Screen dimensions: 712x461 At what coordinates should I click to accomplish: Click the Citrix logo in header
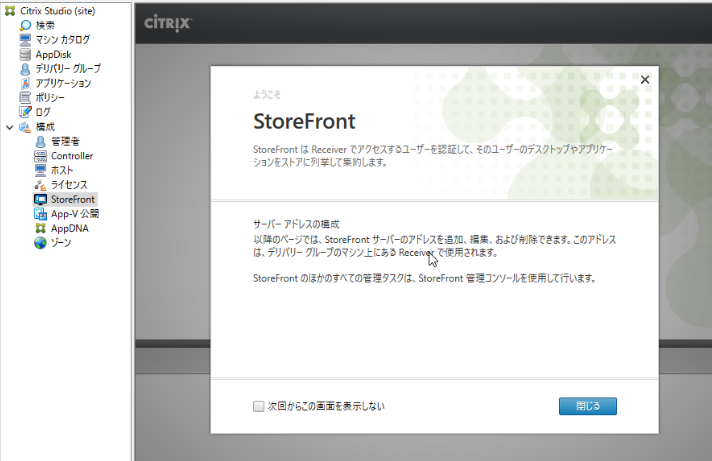pos(168,23)
